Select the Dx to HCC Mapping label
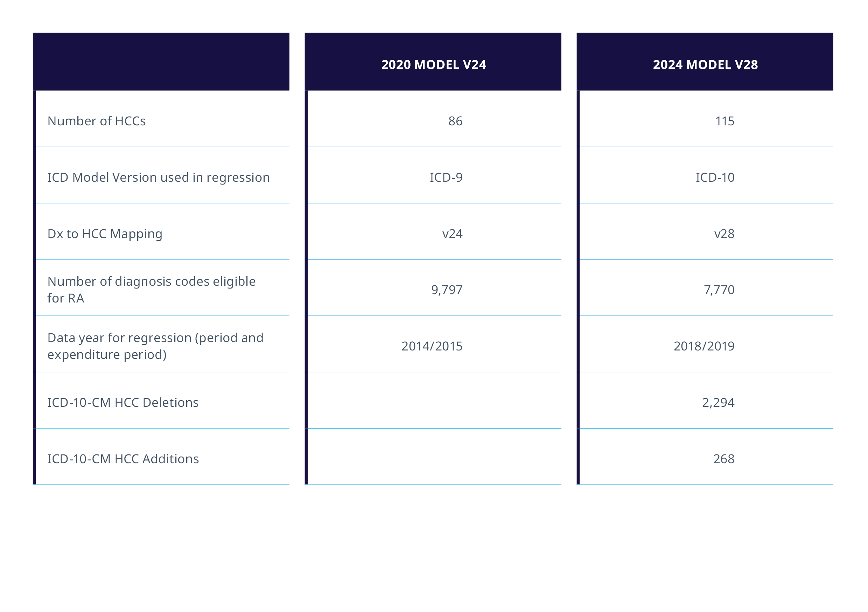The image size is (868, 612). 105,234
